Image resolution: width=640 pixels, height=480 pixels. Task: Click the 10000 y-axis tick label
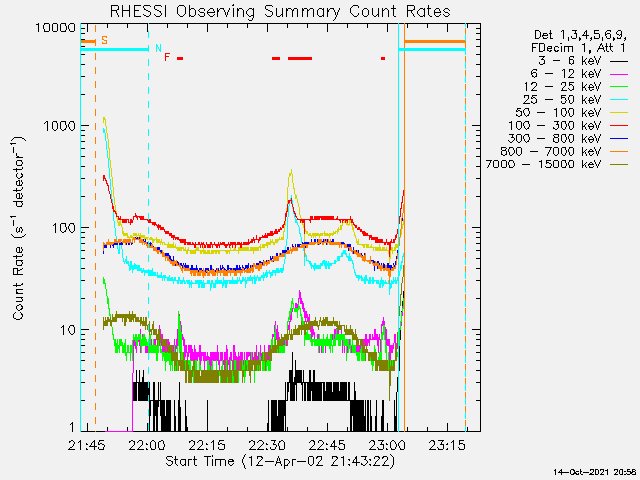point(56,27)
